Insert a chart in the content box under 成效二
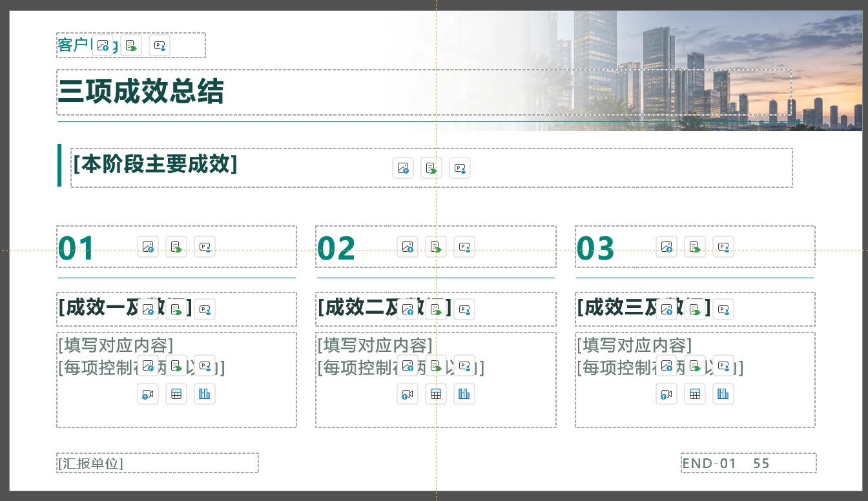The width and height of the screenshot is (868, 501). click(464, 394)
